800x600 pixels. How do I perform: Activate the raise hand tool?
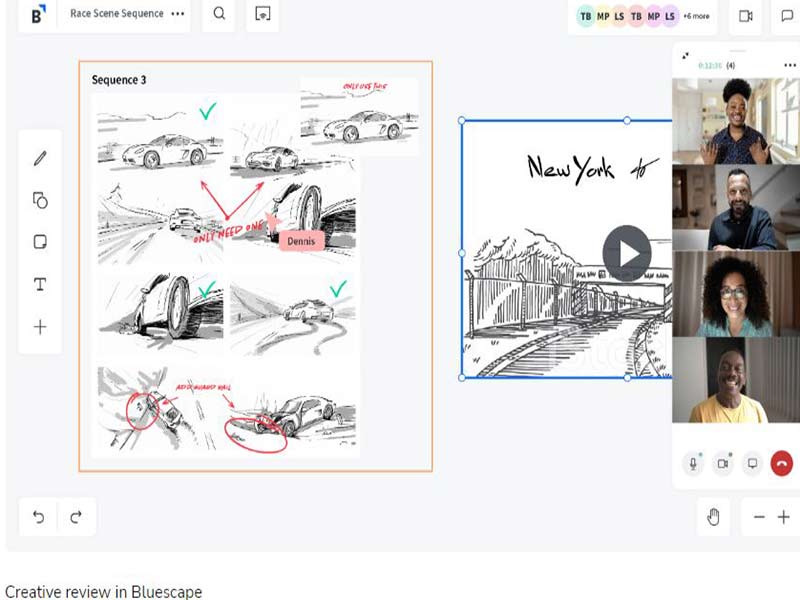pos(714,517)
